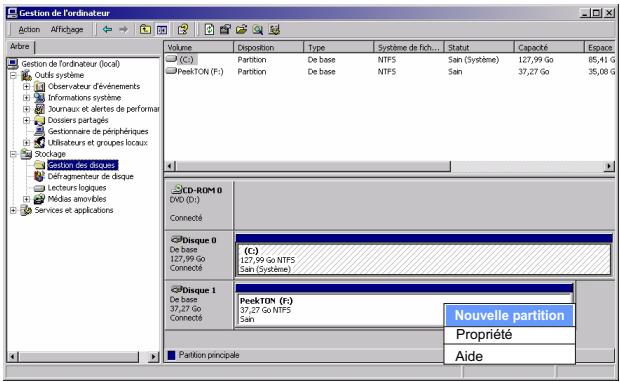Click the Forward arrow in the toolbar
The width and height of the screenshot is (620, 382).
pyautogui.click(x=123, y=29)
